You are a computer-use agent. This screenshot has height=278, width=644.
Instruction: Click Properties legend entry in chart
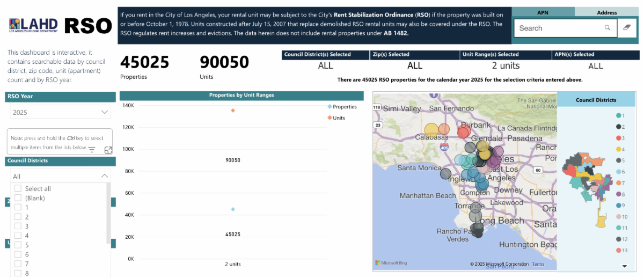click(x=341, y=107)
